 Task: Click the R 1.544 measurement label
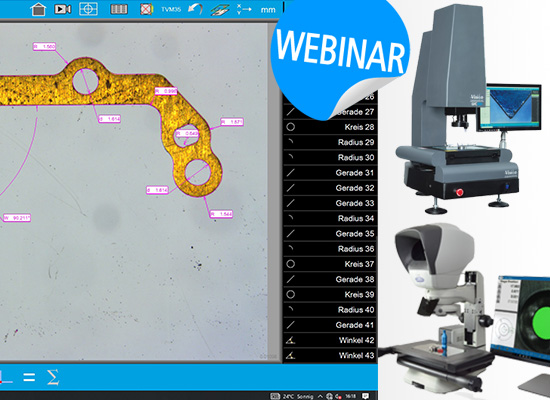click(221, 214)
